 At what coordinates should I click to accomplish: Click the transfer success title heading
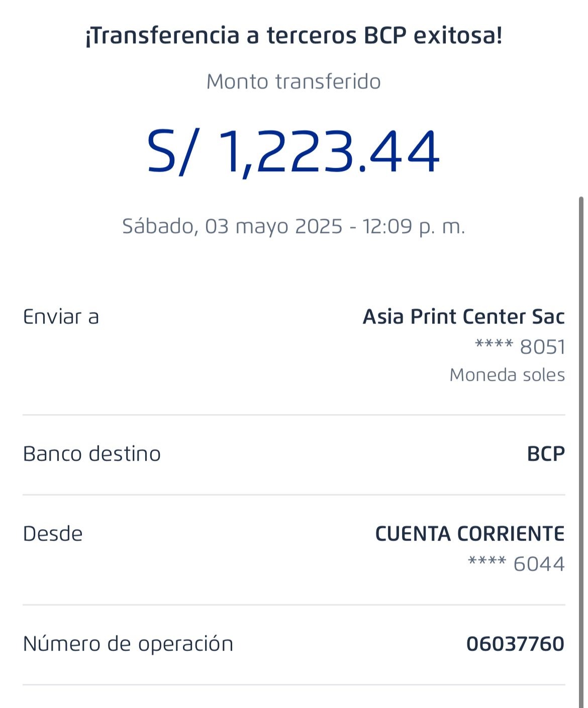tap(293, 36)
